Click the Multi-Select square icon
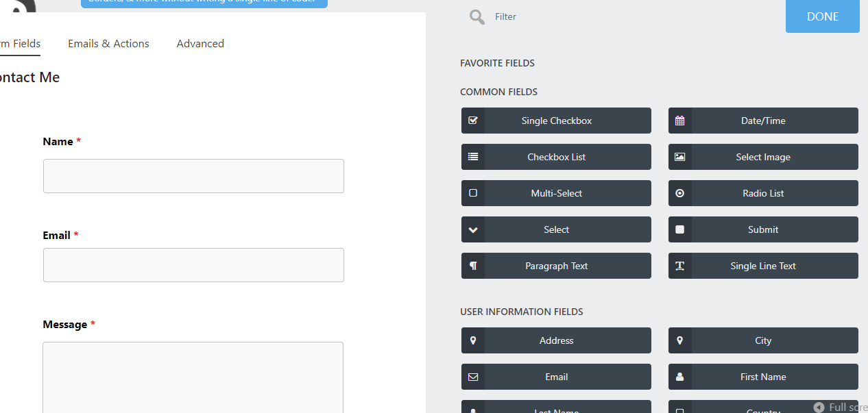The height and width of the screenshot is (413, 868). [x=472, y=193]
